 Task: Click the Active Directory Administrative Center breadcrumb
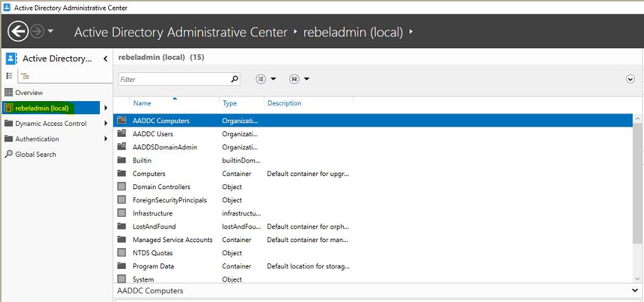pos(180,32)
